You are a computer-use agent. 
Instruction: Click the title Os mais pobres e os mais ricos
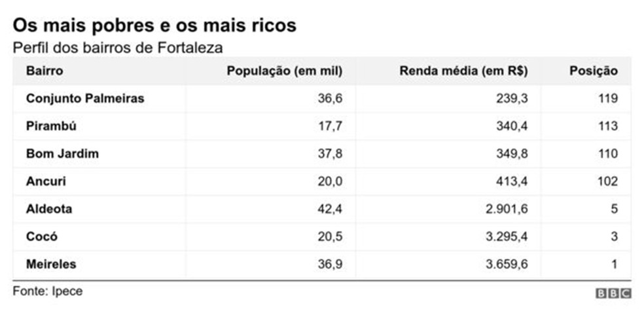pos(154,26)
